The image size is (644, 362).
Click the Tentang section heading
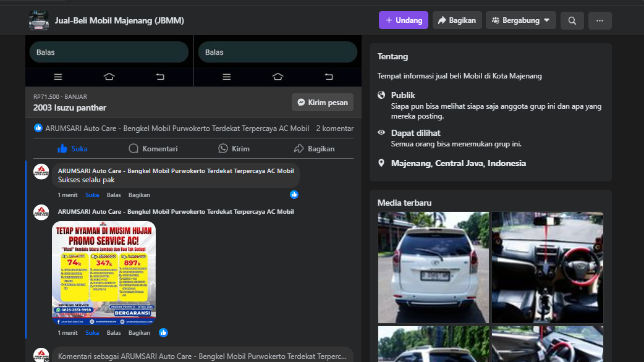tap(392, 57)
